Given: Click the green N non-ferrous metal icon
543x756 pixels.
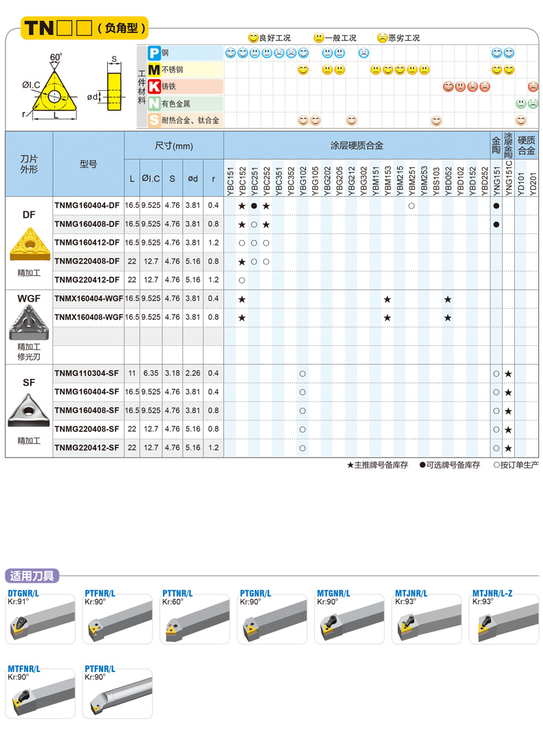Looking at the screenshot, I should pyautogui.click(x=154, y=103).
